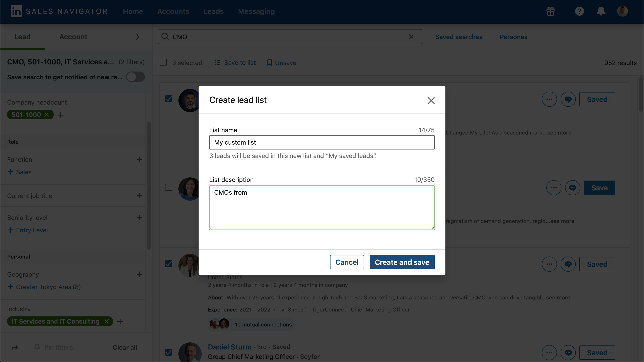644x362 pixels.
Task: Click the CMO search input
Action: pos(290,37)
